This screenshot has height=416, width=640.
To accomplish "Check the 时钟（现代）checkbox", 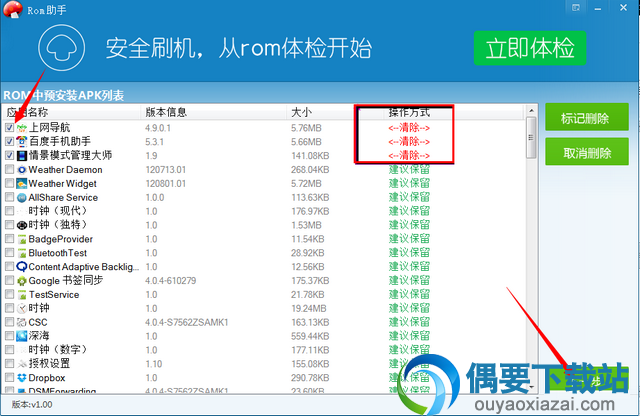I will [x=9, y=211].
